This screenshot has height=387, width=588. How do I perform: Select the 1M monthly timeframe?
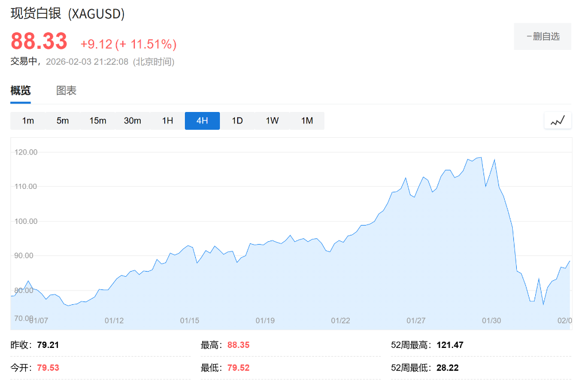click(x=307, y=121)
